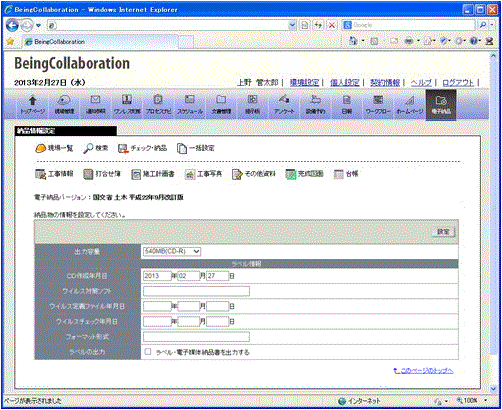
Task: Click ウイルス定義ファイル年月日 year field
Action: click(x=157, y=306)
